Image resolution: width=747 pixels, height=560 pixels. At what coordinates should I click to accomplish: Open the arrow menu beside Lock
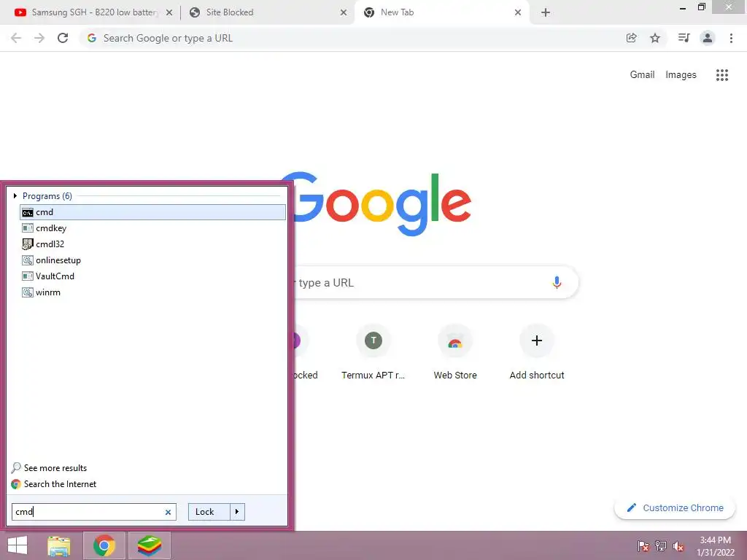pos(237,512)
